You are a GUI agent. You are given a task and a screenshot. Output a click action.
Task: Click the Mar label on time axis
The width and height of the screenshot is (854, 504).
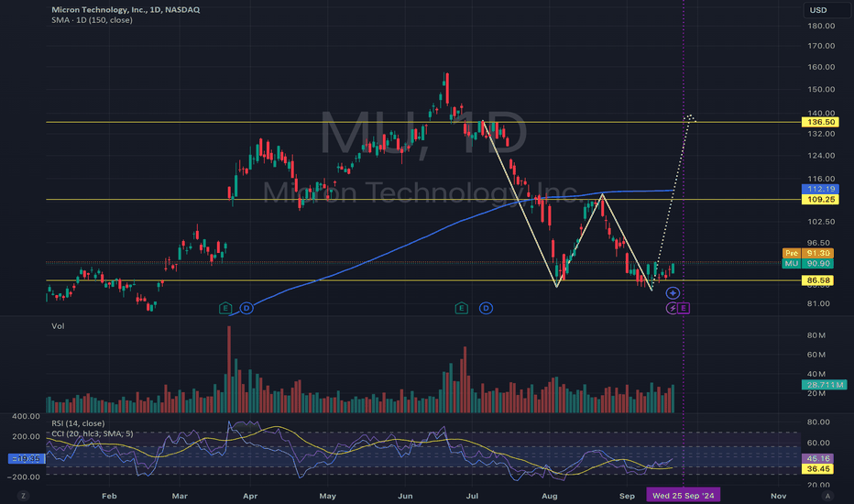(180, 496)
